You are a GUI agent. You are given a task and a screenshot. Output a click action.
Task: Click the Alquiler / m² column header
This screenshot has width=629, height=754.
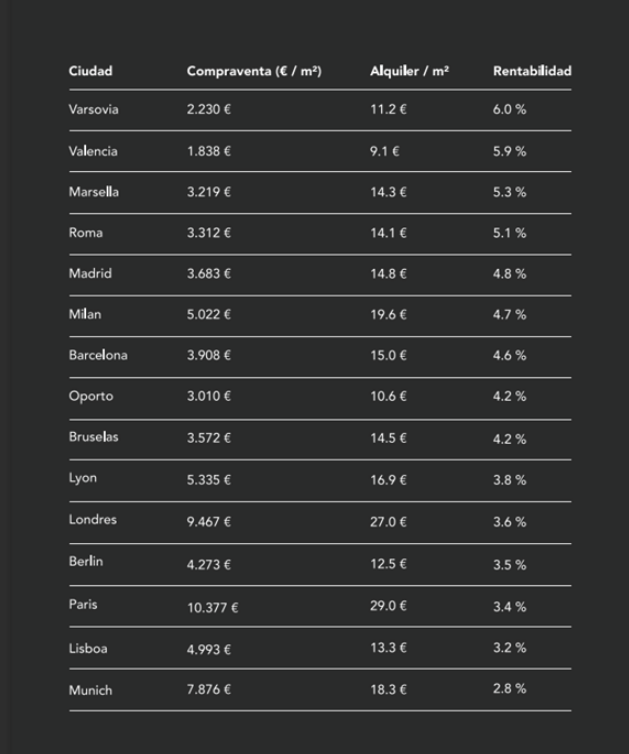[x=409, y=71]
